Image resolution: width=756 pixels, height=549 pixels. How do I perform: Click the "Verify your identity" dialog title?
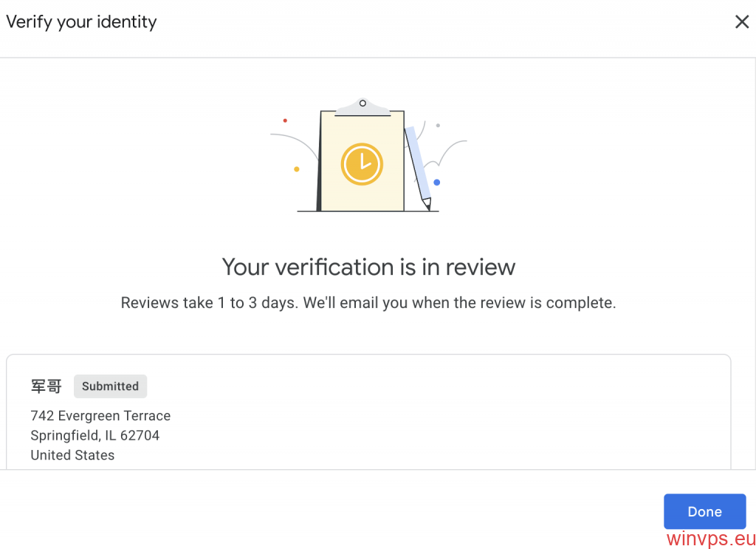pyautogui.click(x=81, y=22)
